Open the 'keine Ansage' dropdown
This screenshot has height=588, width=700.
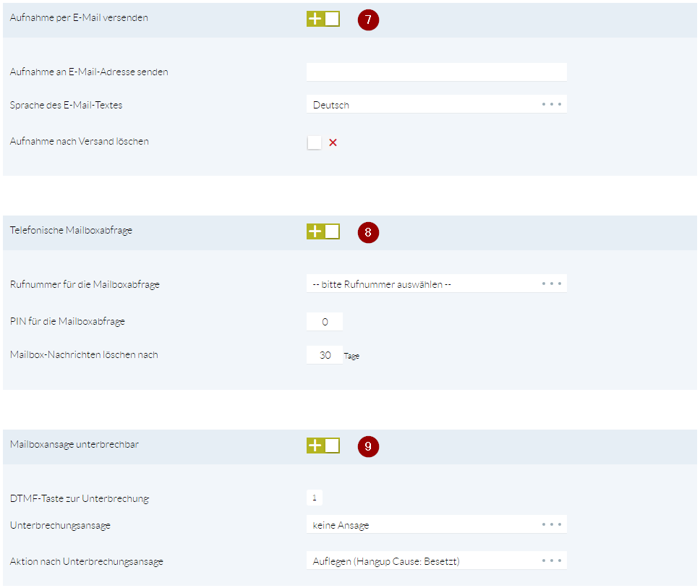pos(437,524)
